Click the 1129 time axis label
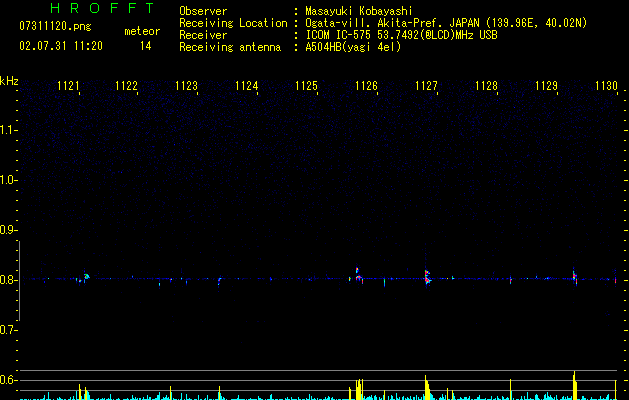 546,86
